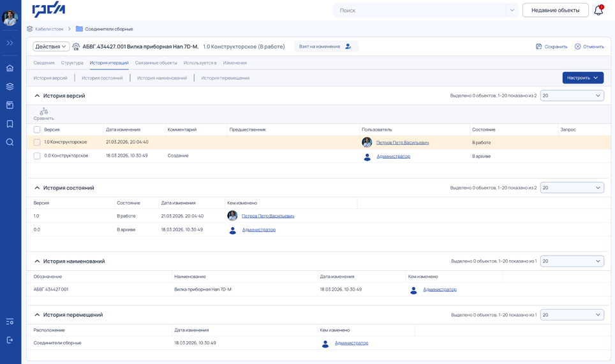The height and width of the screenshot is (364, 615).
Task: Open the Изменения tab
Action: coord(235,62)
